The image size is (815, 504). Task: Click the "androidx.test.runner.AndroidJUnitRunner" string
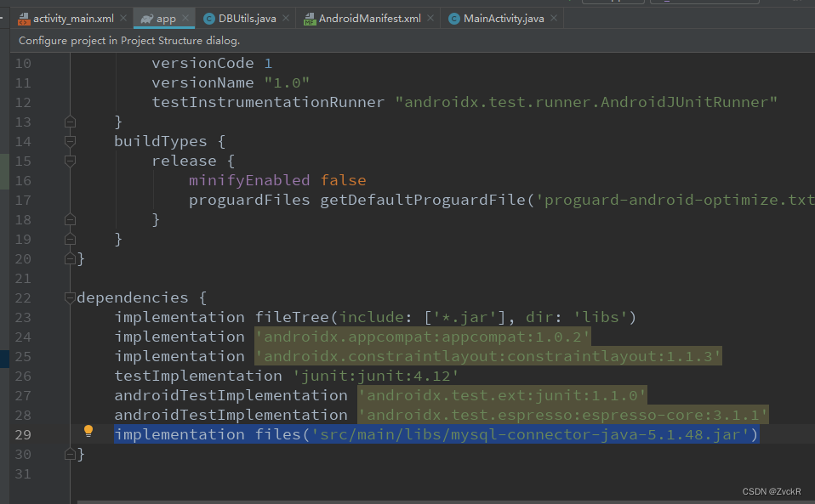[586, 102]
